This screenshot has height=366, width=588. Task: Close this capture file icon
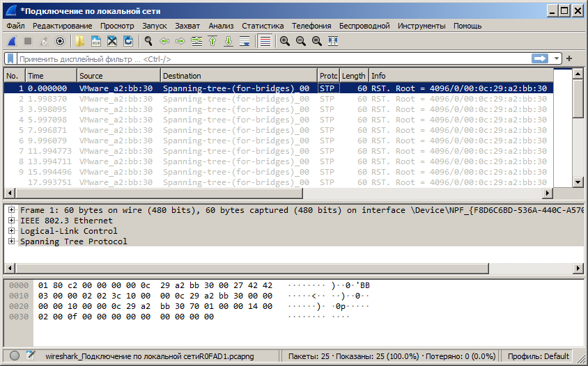coord(111,41)
